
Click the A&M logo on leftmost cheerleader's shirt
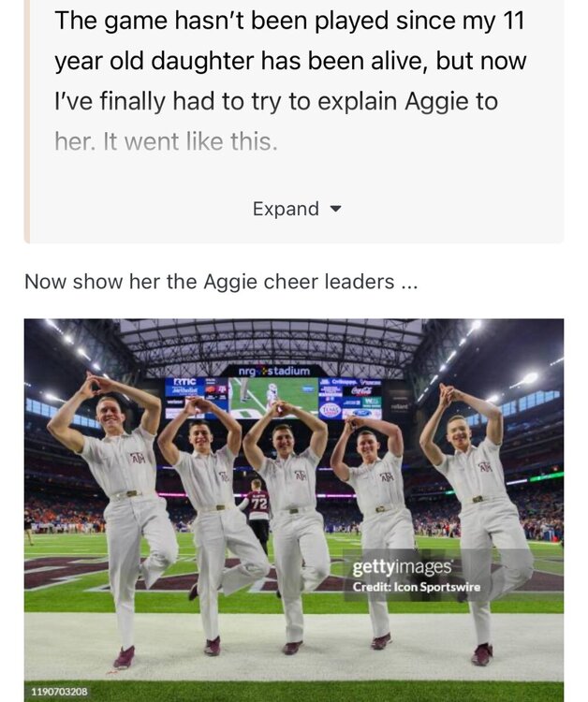point(138,458)
